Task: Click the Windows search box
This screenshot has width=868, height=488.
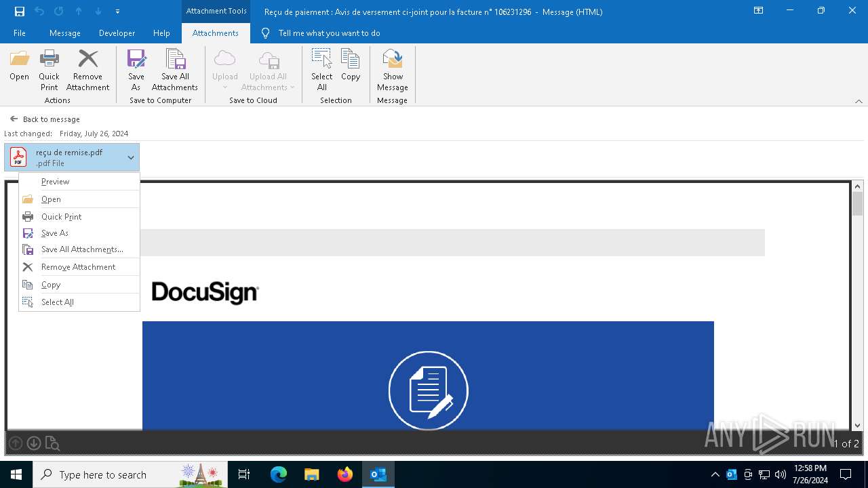Action: pos(130,474)
